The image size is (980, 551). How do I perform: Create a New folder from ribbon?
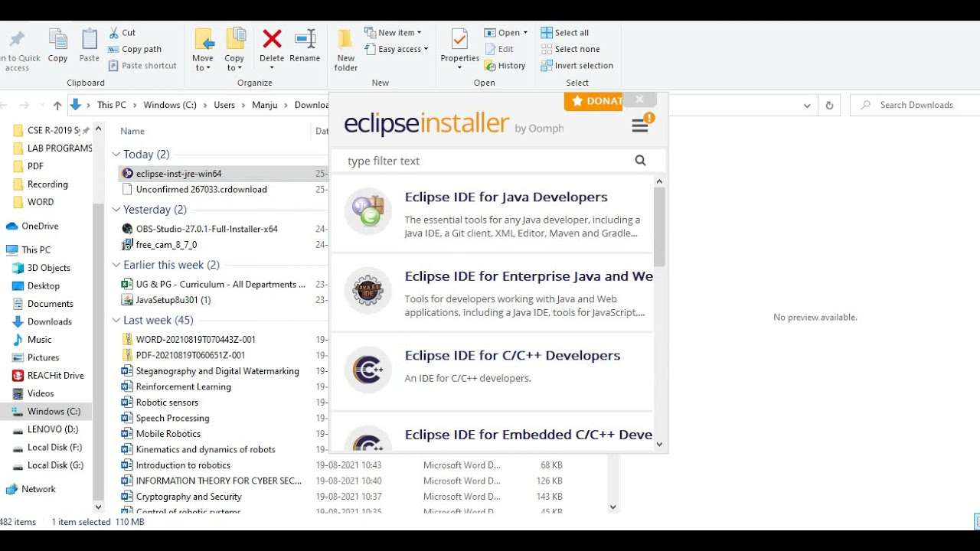[x=346, y=50]
